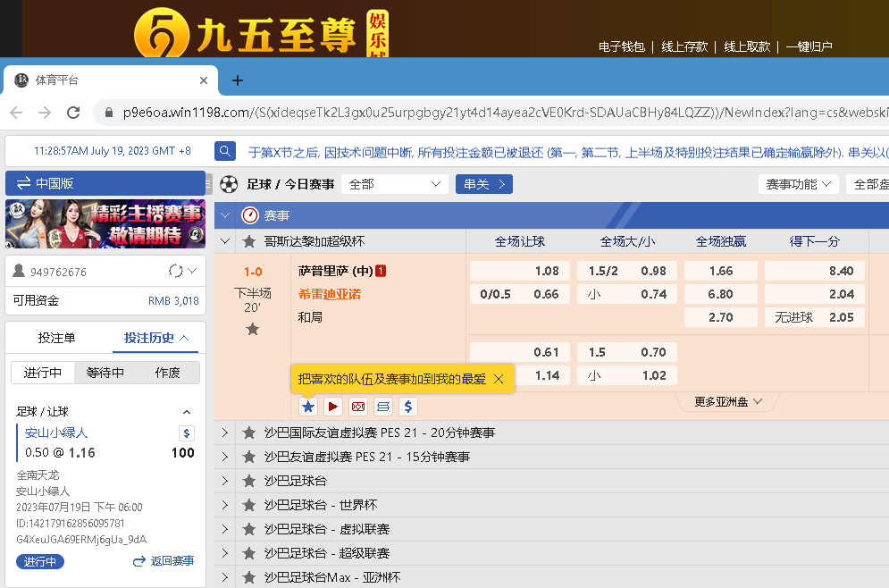
Task: Click 电子钱包 in top header
Action: tap(621, 46)
